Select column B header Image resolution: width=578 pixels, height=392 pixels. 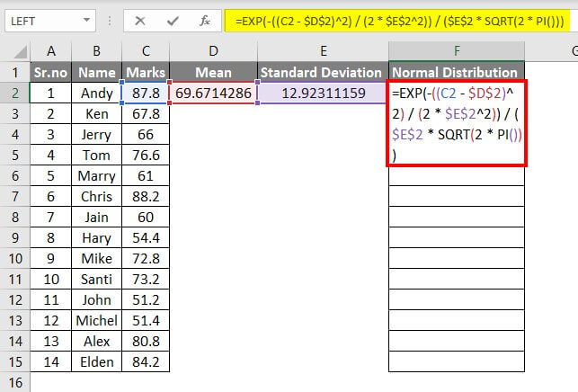(96, 51)
